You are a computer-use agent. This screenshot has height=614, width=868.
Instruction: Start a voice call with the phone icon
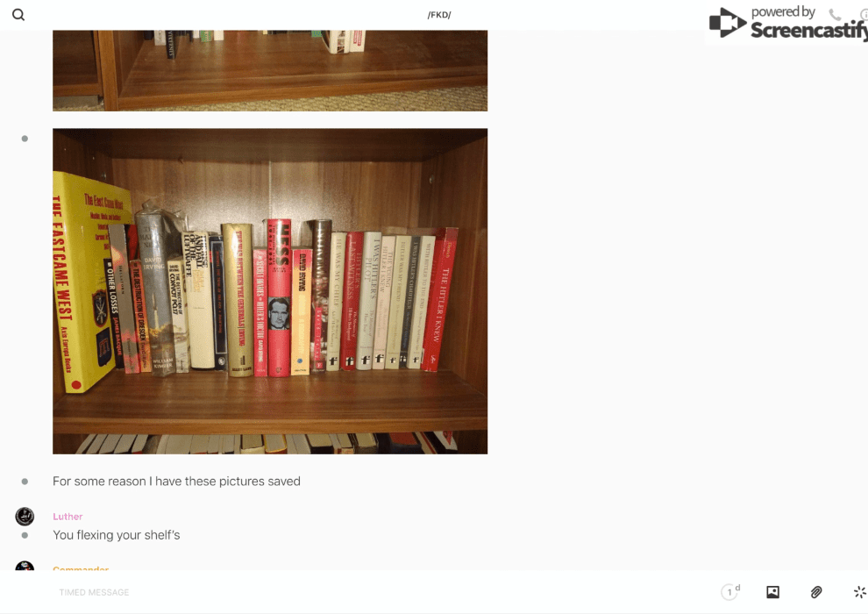click(835, 14)
